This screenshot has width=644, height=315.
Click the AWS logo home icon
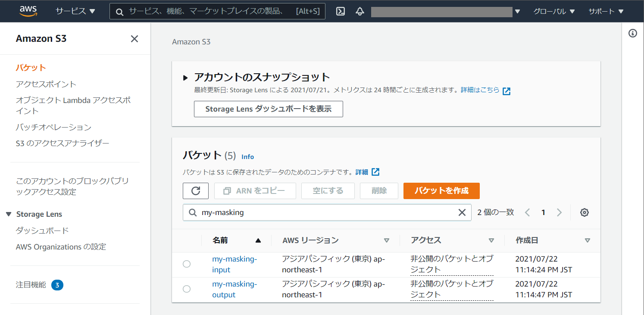28,11
